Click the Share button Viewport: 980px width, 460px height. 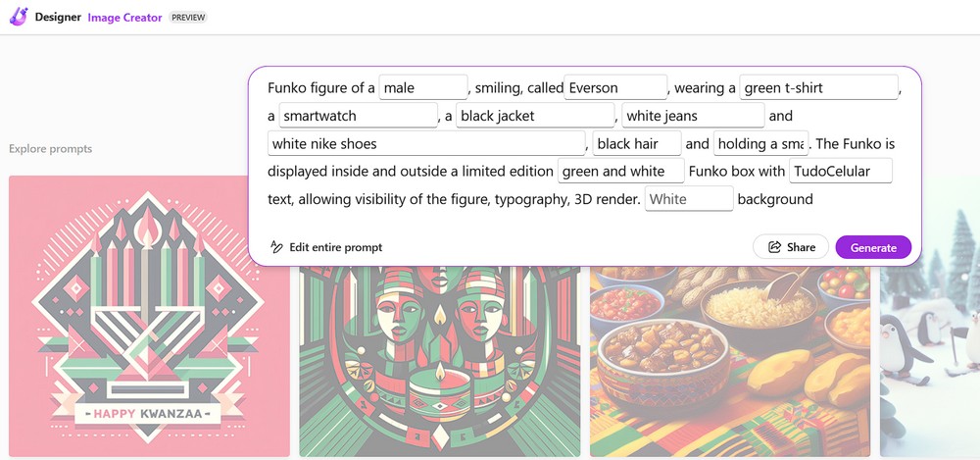791,247
